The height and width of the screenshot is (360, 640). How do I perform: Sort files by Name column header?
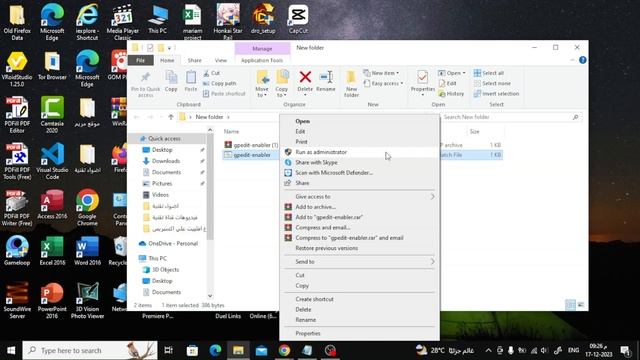[231, 131]
